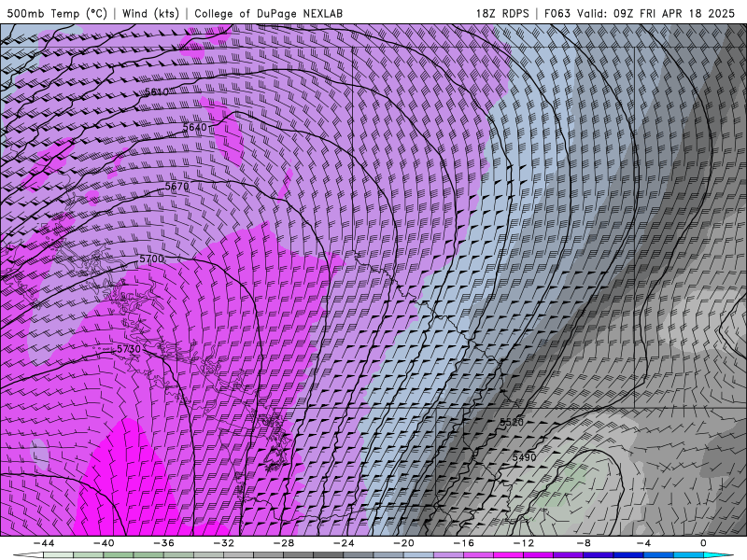747x560 pixels.
Task: Click the '18Z RDPS' model run label
Action: tap(502, 13)
